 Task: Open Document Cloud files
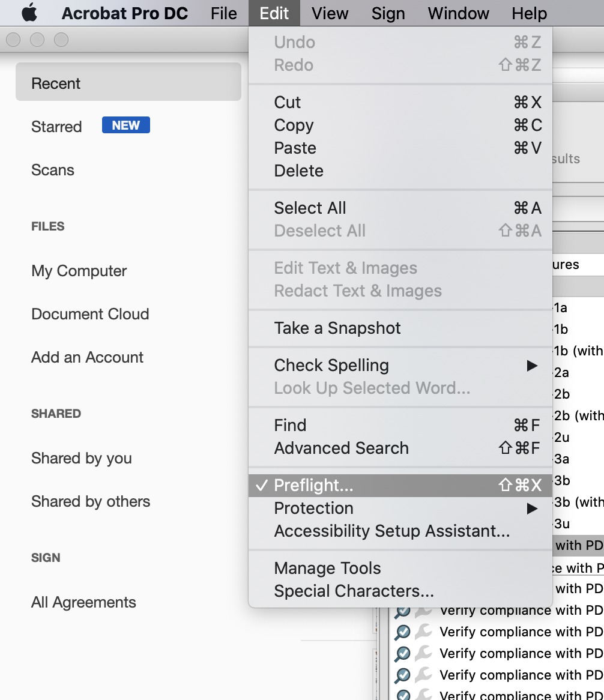[90, 314]
